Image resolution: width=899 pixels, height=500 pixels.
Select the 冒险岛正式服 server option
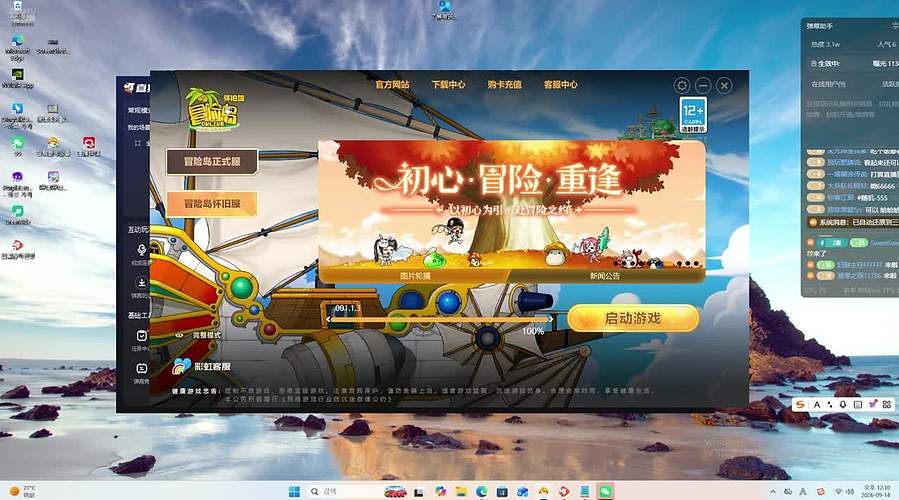[212, 162]
